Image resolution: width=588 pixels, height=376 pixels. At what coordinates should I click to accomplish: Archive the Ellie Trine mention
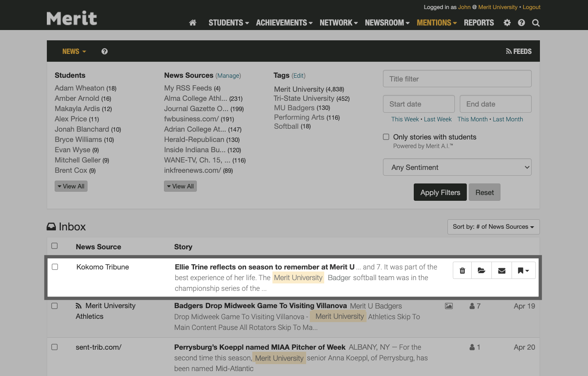coord(482,270)
